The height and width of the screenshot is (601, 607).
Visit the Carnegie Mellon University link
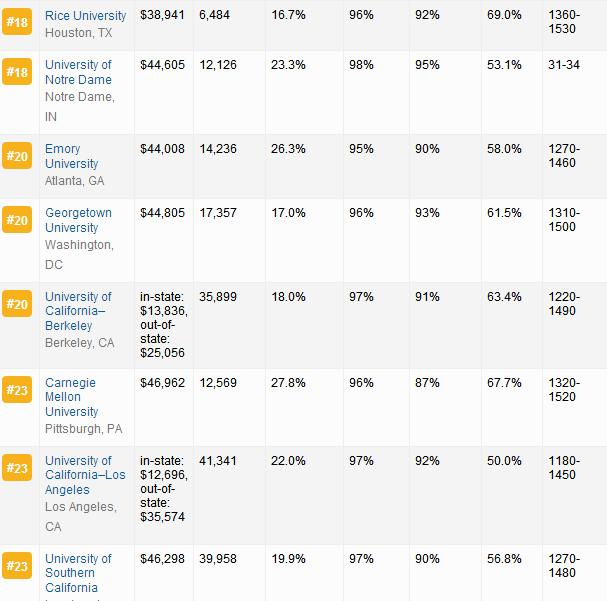[x=71, y=397]
